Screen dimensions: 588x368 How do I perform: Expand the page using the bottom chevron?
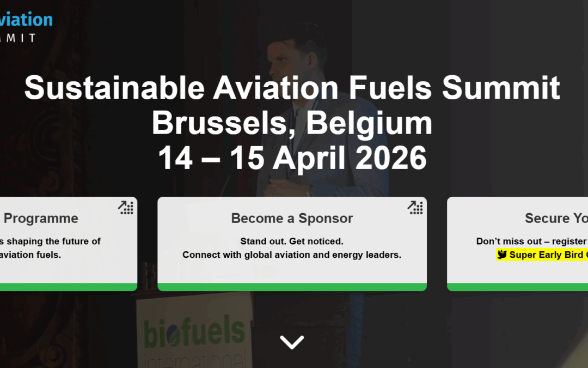point(292,342)
